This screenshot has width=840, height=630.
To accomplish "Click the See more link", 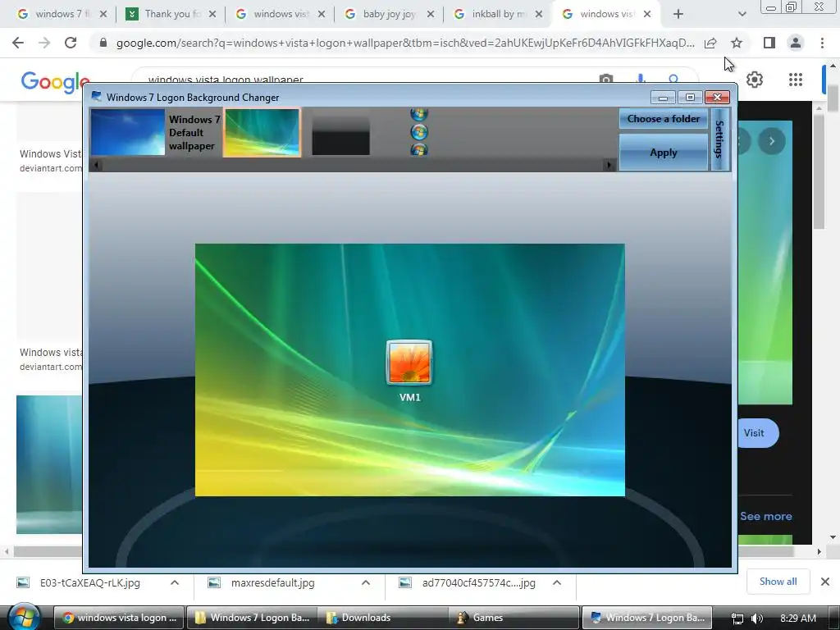I will [766, 517].
